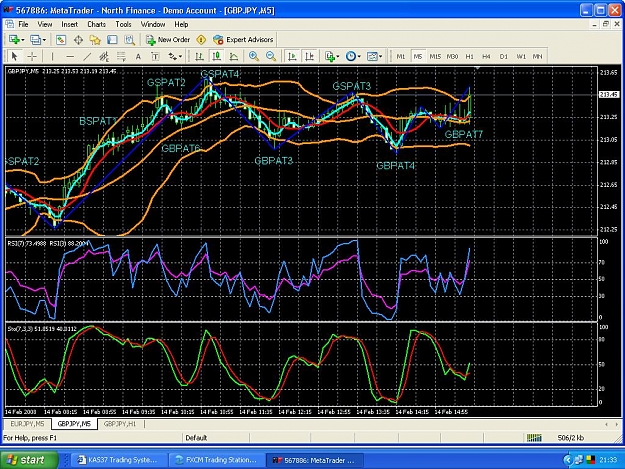Open the Tools menu
This screenshot has height=469, width=625.
click(x=123, y=24)
